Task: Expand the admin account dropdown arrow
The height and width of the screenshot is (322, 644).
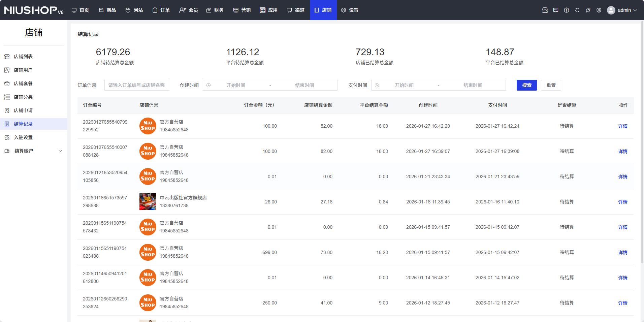Action: (636, 10)
